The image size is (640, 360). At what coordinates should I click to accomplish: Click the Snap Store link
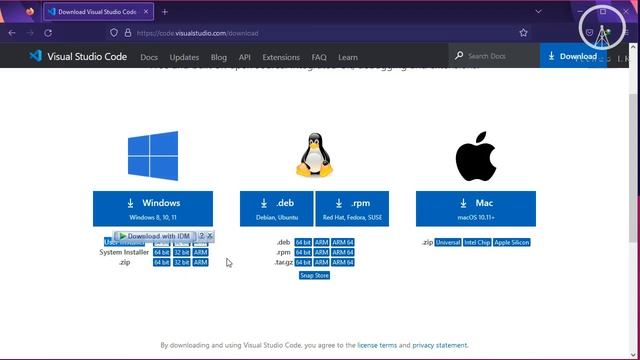[314, 276]
